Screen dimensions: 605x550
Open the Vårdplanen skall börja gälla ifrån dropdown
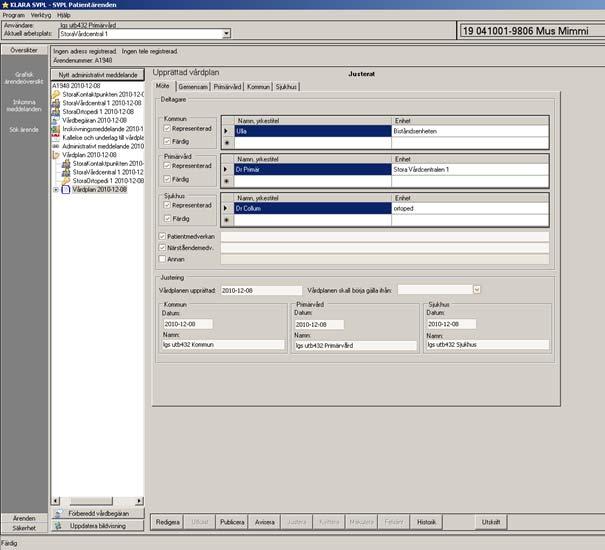[x=477, y=289]
